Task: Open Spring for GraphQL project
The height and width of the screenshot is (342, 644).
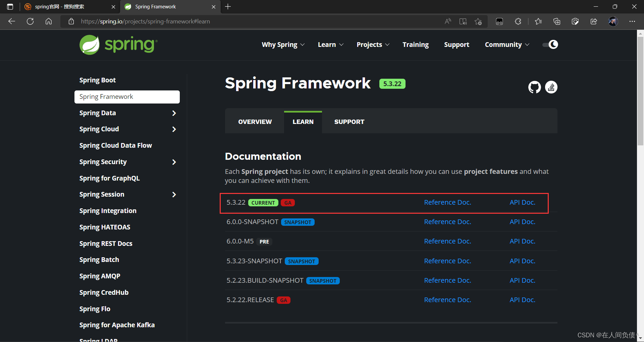Action: tap(110, 179)
